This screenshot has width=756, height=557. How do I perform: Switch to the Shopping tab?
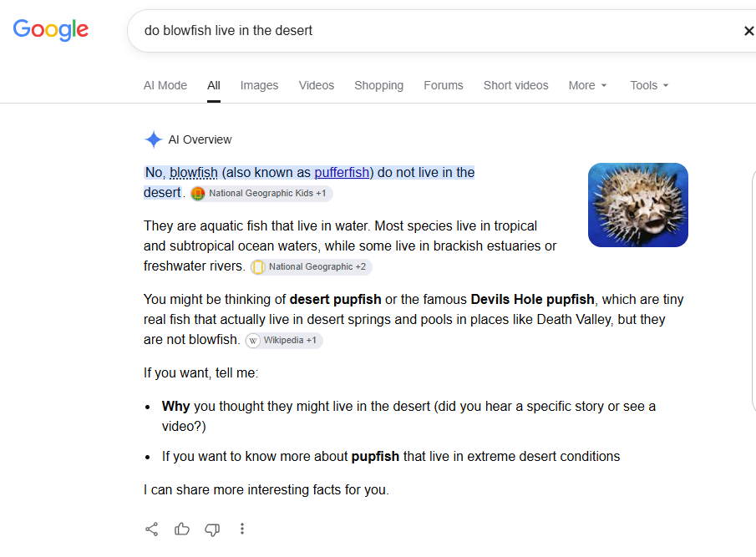point(379,85)
